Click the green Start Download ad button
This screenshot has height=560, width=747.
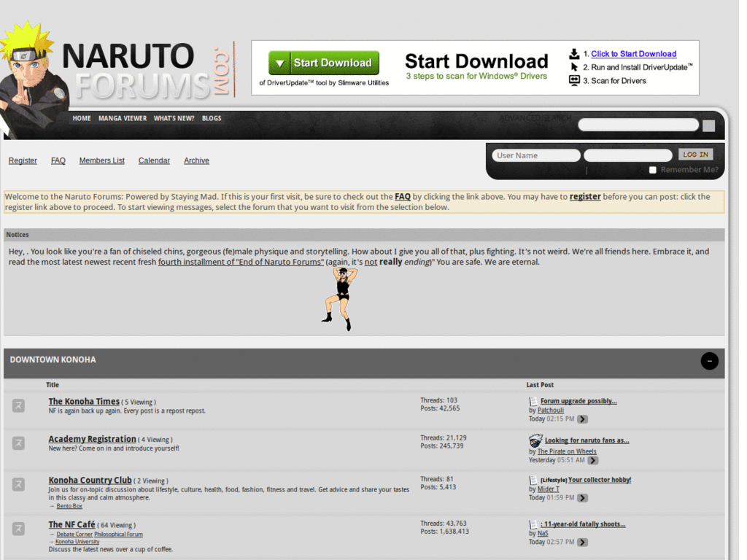324,63
